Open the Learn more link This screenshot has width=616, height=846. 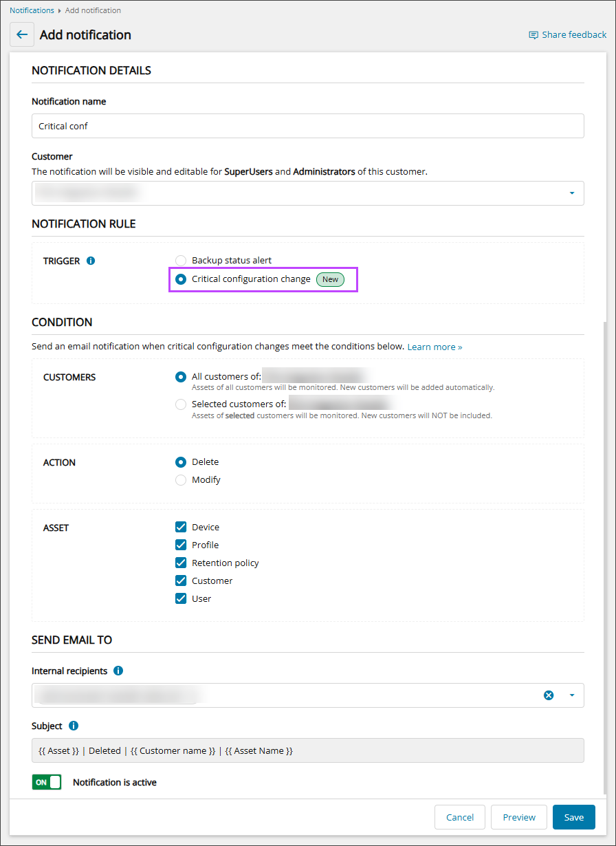point(434,347)
